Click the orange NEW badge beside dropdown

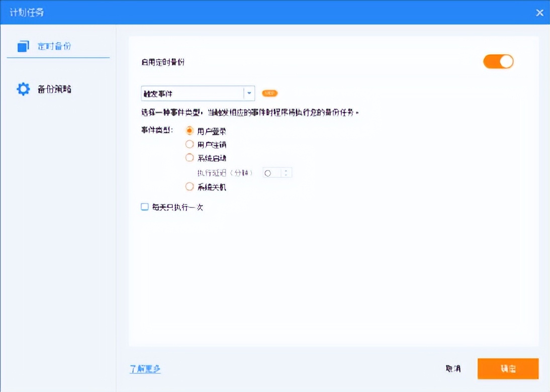point(269,93)
